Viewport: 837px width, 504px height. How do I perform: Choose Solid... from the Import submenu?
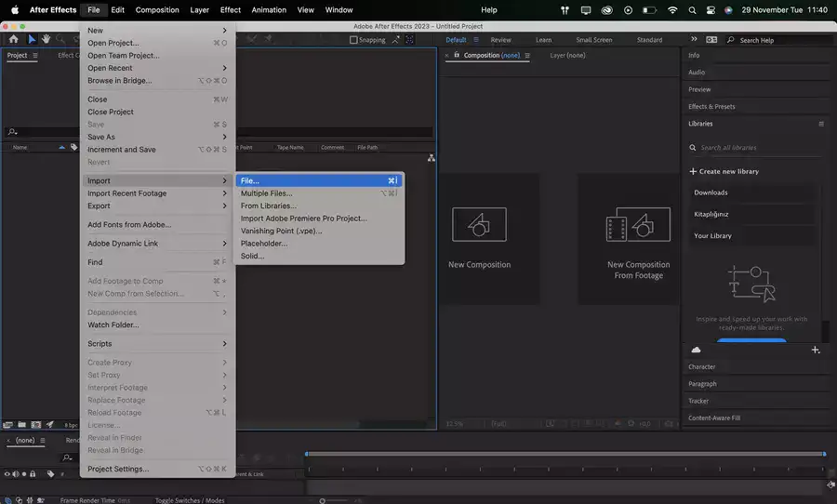[x=319, y=256]
